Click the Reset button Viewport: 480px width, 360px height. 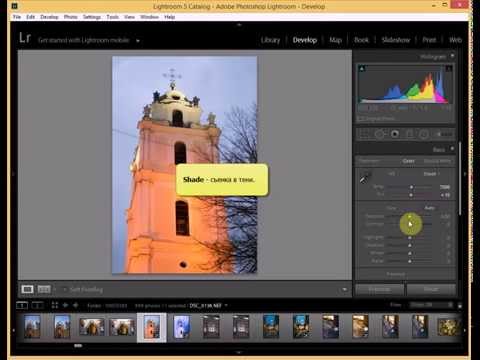[x=431, y=289]
